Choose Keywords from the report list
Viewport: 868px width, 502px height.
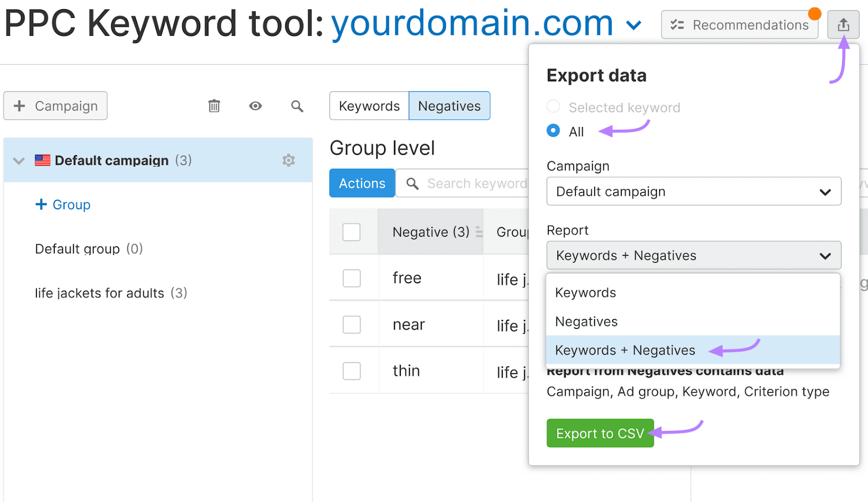(693, 293)
